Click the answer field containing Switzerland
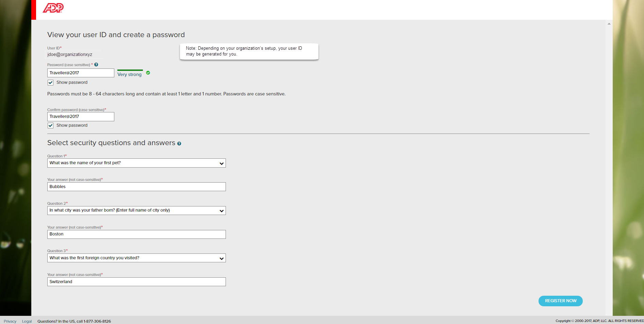Viewport: 644px width, 324px height. click(136, 282)
